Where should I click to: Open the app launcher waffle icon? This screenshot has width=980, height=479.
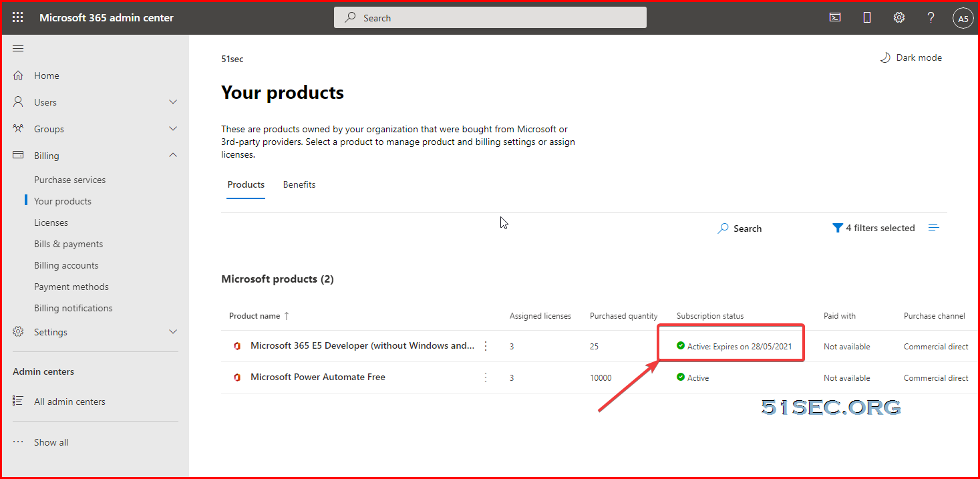coord(18,18)
